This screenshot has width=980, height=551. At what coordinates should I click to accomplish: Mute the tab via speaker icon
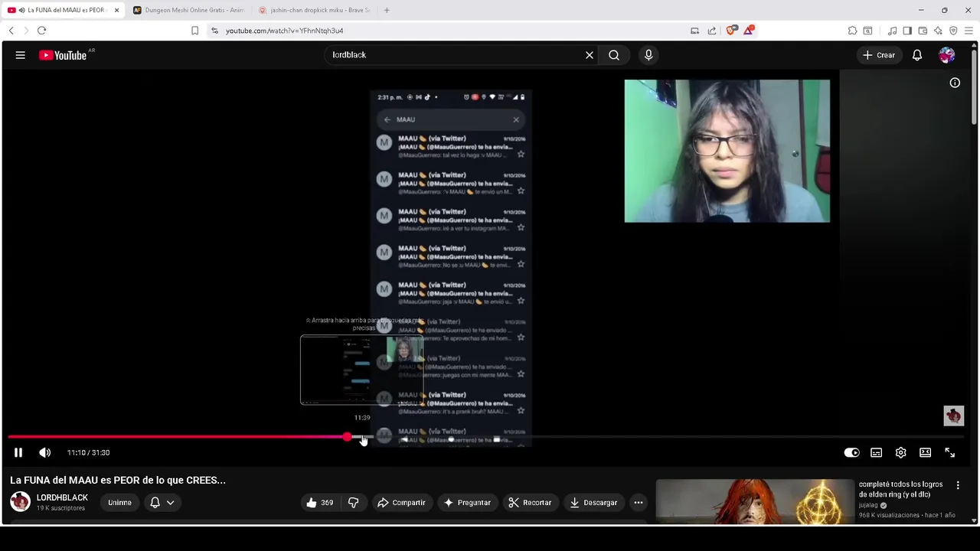click(21, 10)
